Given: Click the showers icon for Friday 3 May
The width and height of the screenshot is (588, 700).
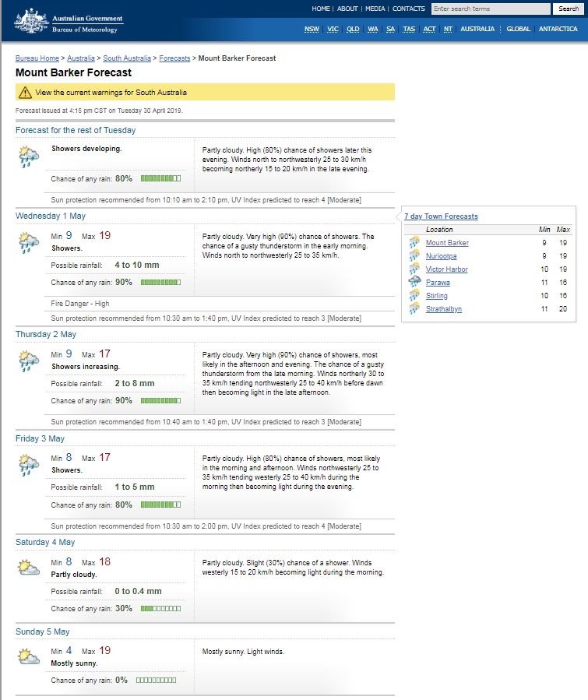Looking at the screenshot, I should [x=29, y=466].
